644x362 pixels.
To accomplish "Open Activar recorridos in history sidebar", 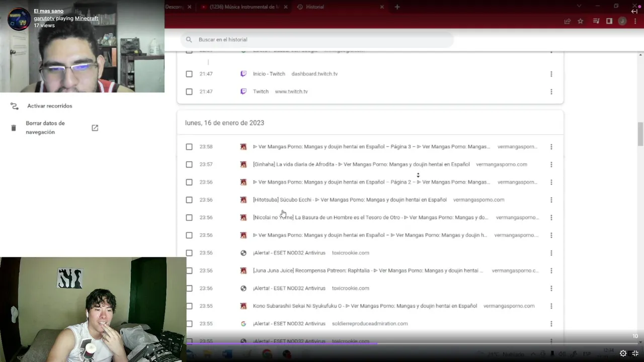I will [x=50, y=106].
